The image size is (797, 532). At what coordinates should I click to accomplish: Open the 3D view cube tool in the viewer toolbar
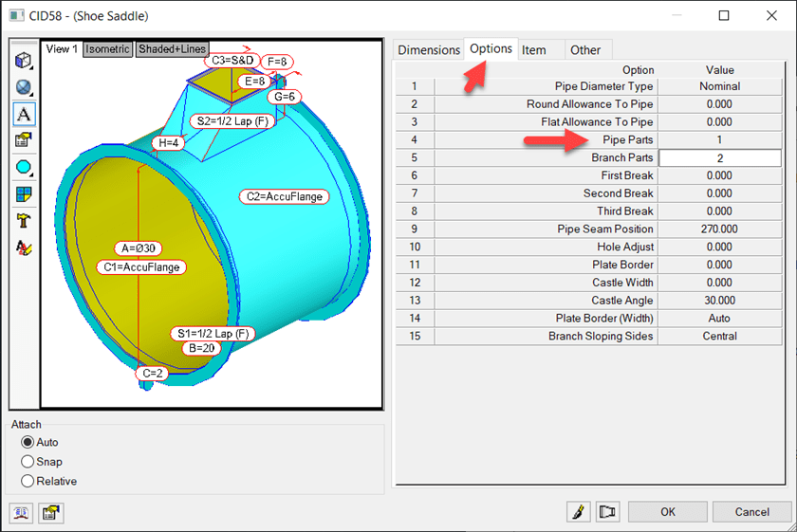(24, 61)
